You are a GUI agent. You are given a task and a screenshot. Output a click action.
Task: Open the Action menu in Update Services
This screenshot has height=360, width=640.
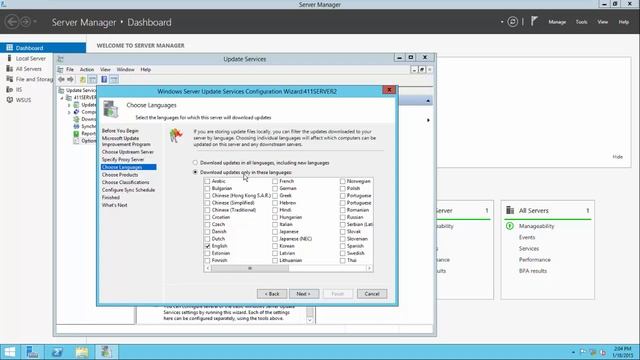(87, 70)
